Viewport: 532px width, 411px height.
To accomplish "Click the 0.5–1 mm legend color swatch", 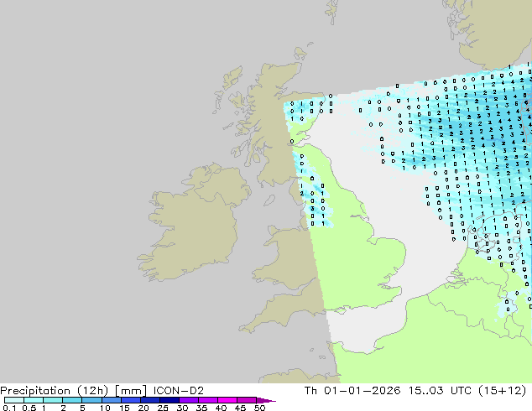I will (x=34, y=400).
